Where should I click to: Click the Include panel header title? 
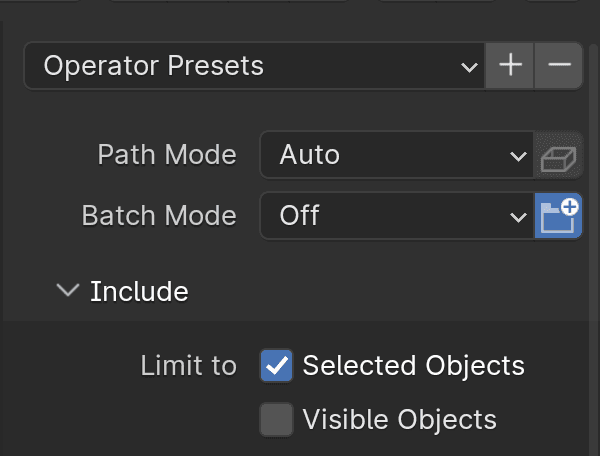pyautogui.click(x=139, y=292)
